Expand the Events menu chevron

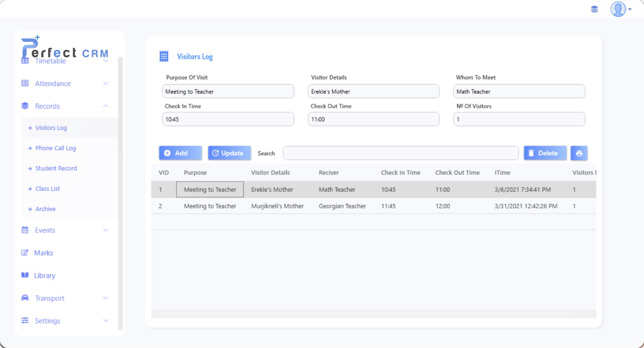[x=106, y=230]
